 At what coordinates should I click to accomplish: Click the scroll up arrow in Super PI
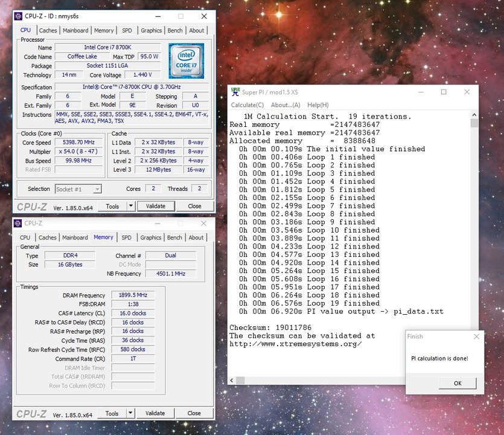[x=474, y=115]
